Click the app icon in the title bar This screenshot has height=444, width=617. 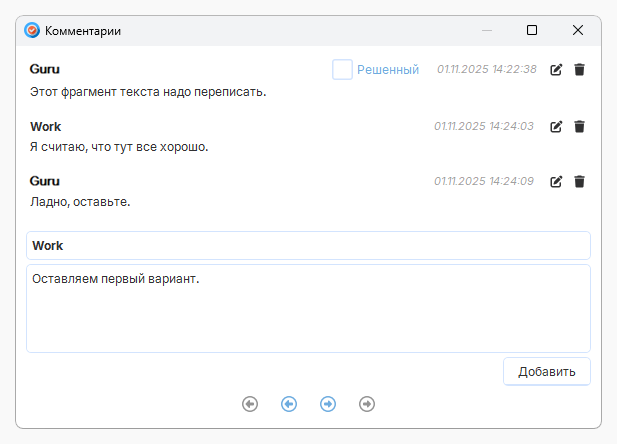(x=32, y=31)
